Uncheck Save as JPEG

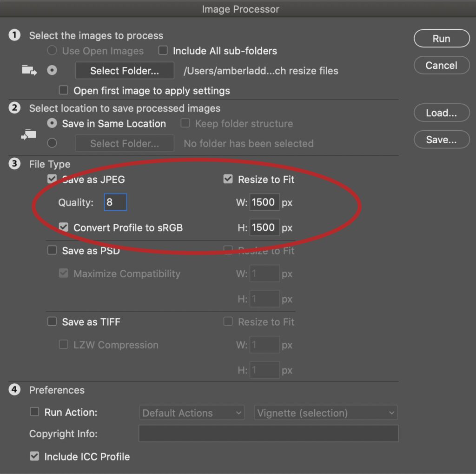point(52,179)
